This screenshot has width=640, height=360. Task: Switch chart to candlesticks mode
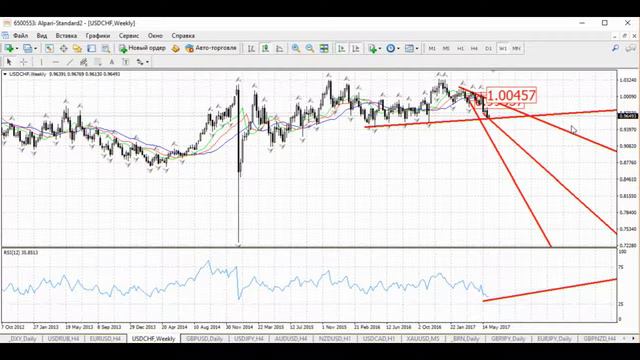pyautogui.click(x=265, y=49)
